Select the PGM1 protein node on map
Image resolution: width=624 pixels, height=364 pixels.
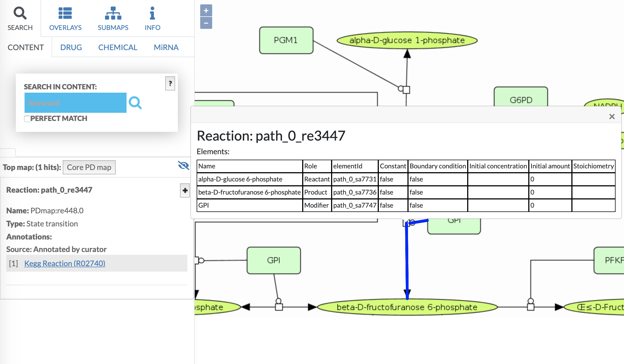286,40
